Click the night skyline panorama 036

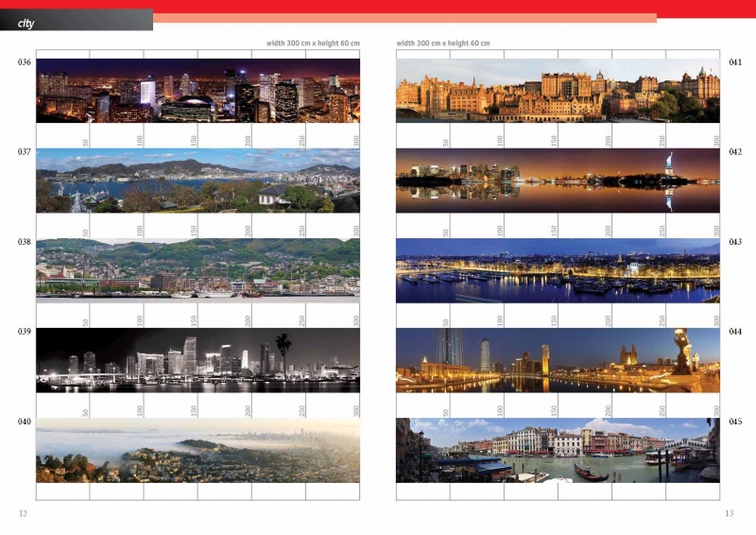[x=198, y=91]
